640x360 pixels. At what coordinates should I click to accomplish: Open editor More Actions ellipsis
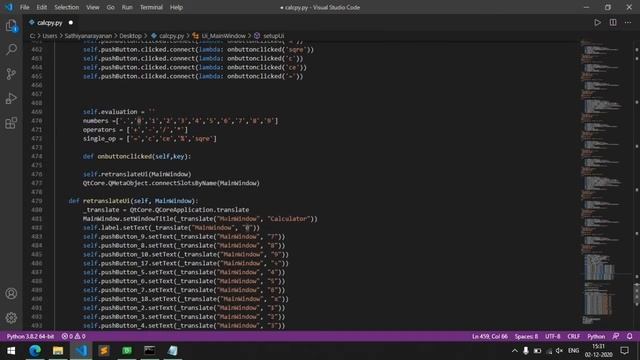[628, 22]
